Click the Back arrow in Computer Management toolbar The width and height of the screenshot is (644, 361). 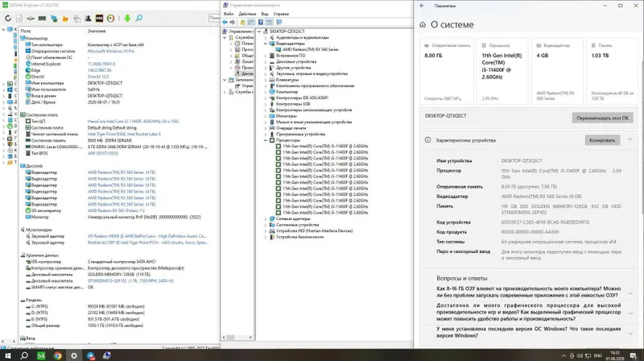(x=225, y=23)
